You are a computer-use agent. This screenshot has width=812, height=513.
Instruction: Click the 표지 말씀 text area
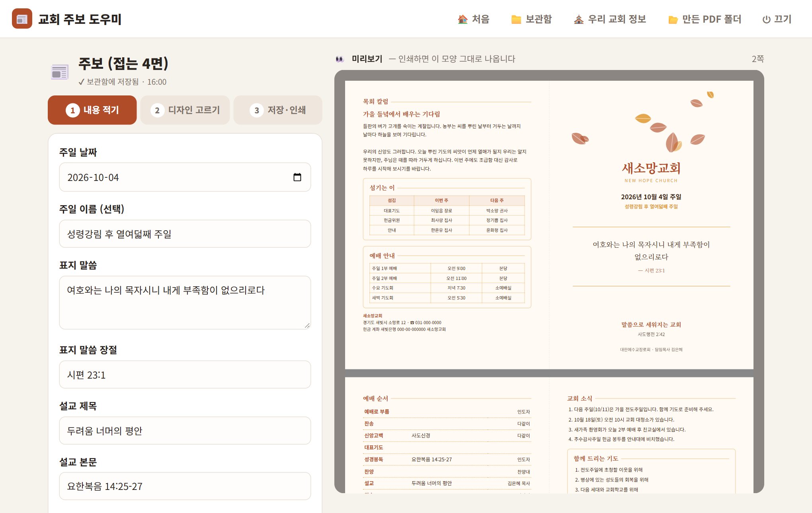(x=185, y=303)
